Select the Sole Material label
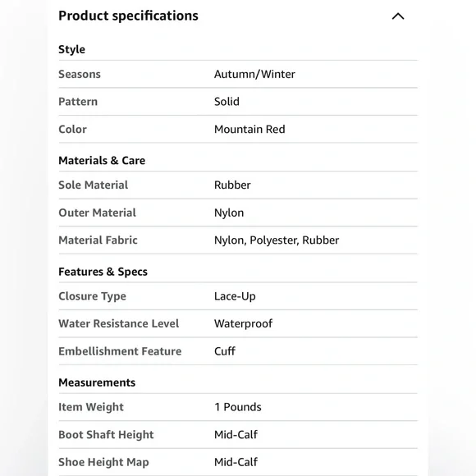This screenshot has height=476, width=476. pyautogui.click(x=94, y=185)
